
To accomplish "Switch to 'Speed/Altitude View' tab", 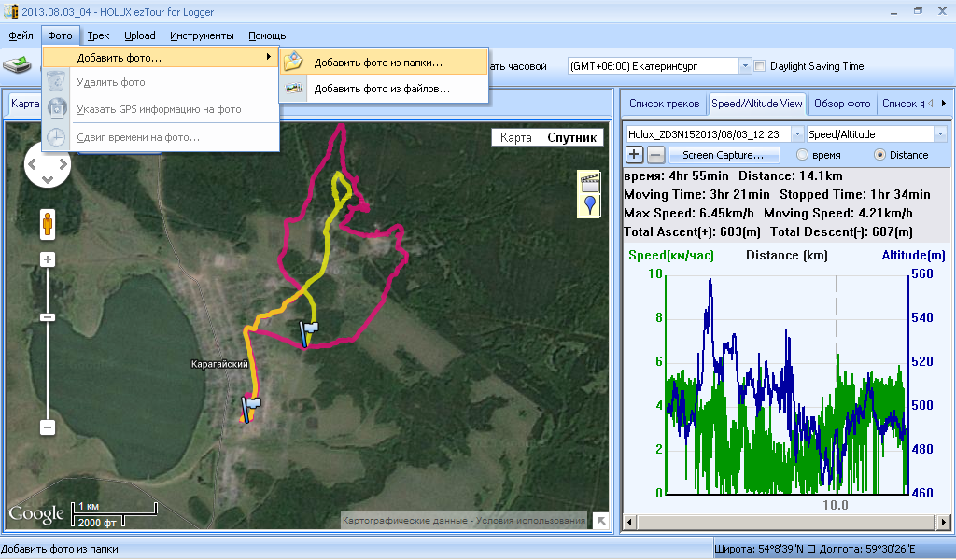I will [756, 104].
